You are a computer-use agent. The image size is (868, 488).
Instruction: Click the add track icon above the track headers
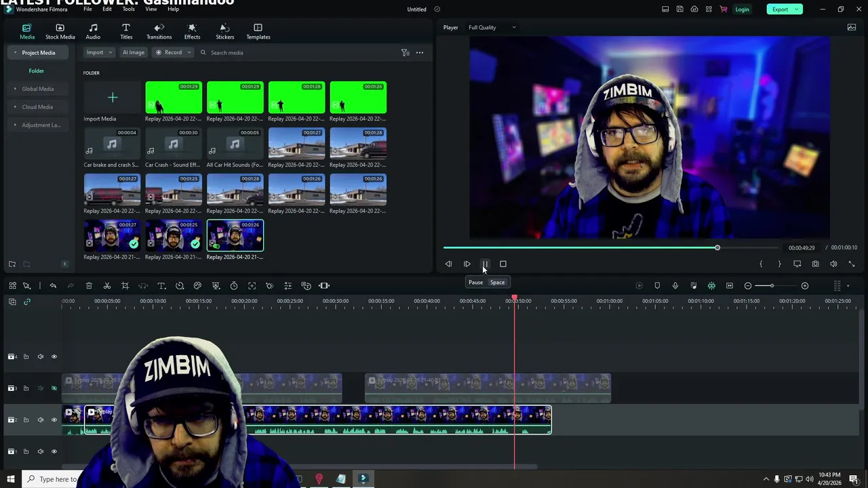point(12,302)
